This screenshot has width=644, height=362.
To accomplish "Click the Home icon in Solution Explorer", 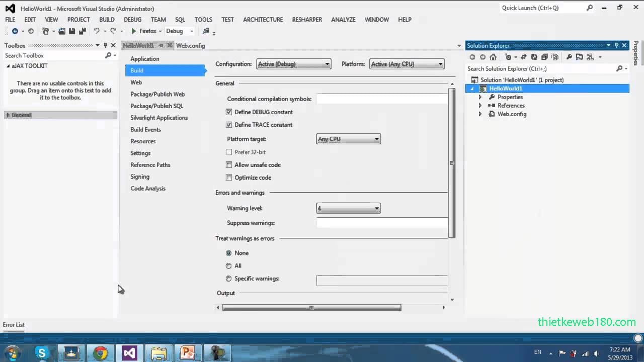I will coord(493,57).
